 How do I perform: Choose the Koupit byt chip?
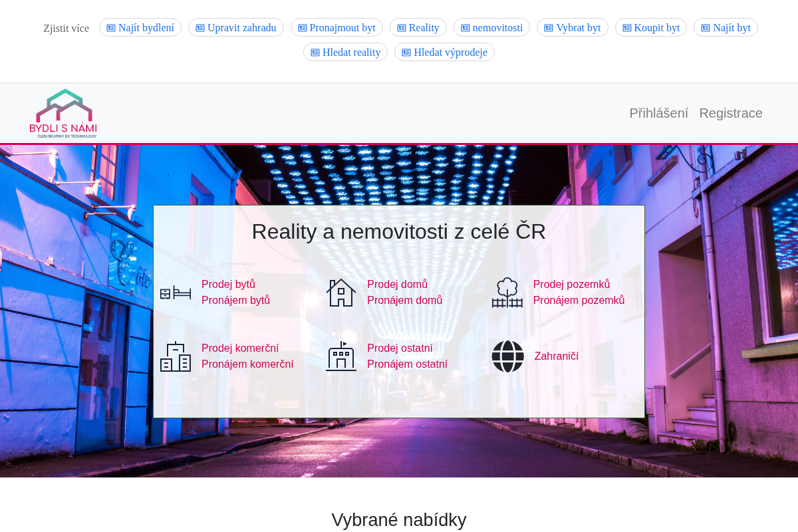(x=651, y=27)
